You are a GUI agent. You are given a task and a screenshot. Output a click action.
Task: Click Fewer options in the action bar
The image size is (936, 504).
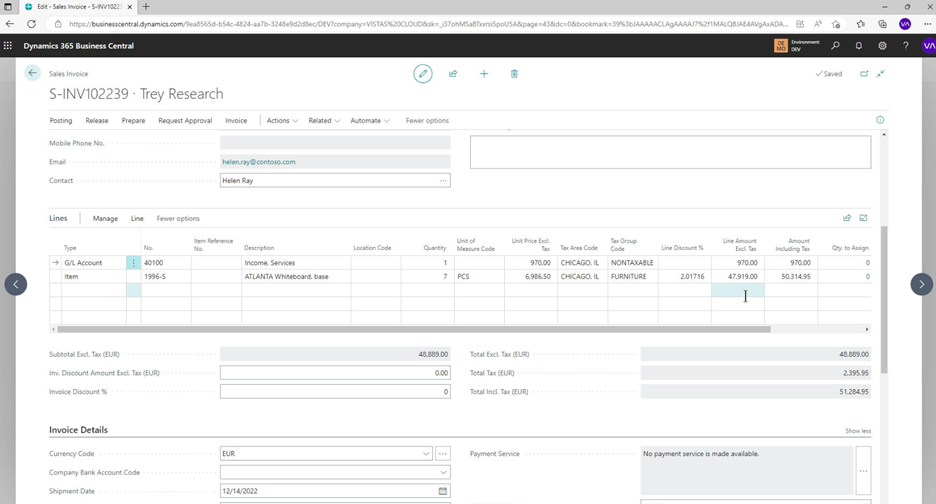click(427, 121)
